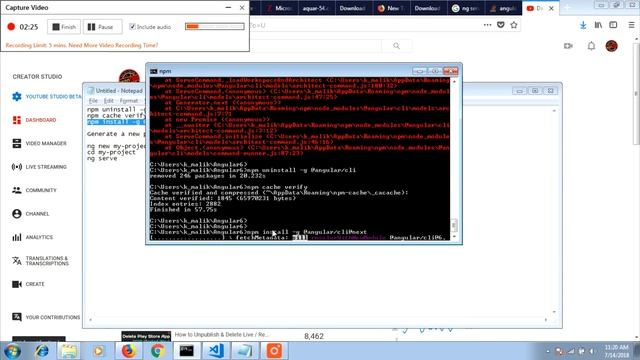Open Firefox downloads arrow icon

coord(583,25)
